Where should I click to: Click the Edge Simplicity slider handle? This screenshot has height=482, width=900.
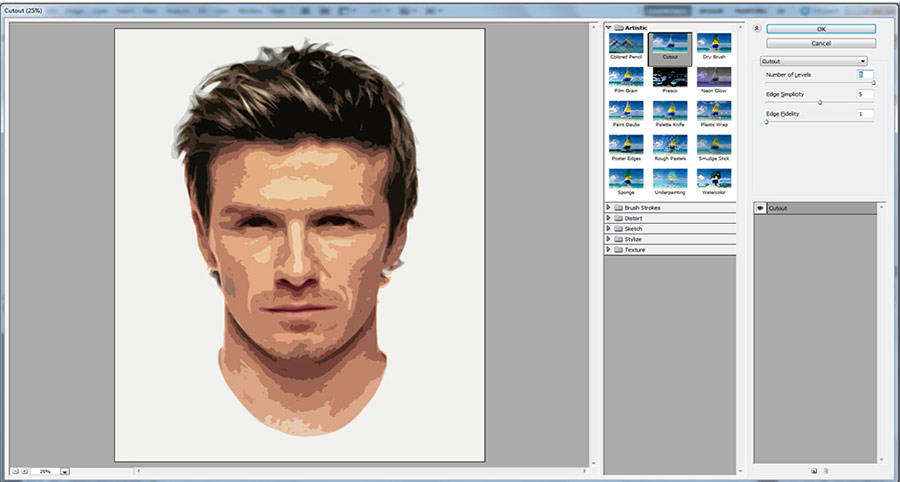(820, 102)
